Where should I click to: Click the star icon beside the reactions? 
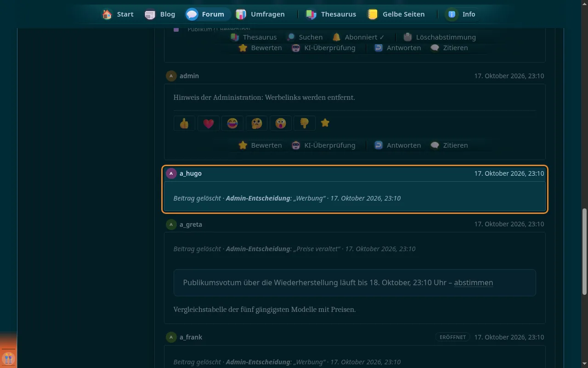[325, 123]
